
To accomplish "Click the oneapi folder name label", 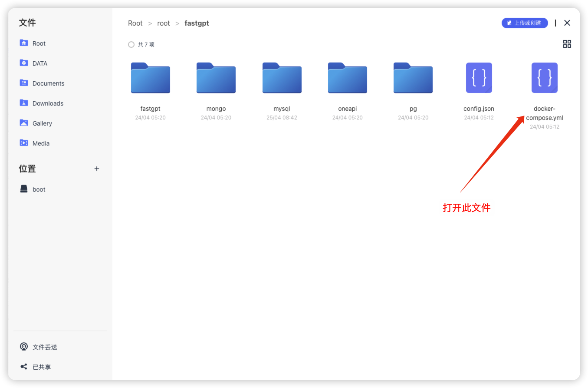I will 347,109.
